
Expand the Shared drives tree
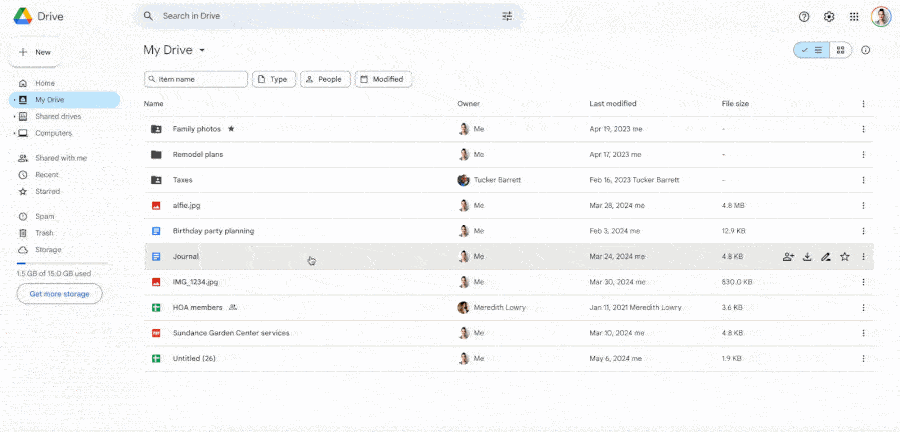(13, 117)
